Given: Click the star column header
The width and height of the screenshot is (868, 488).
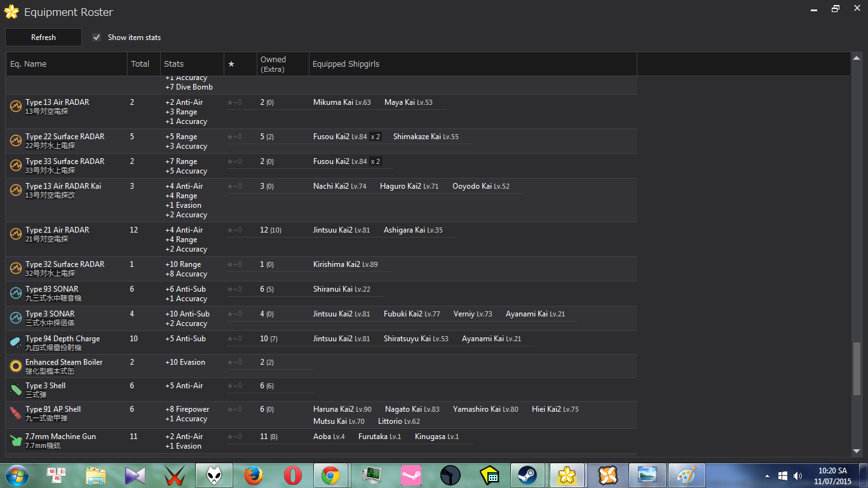Looking at the screenshot, I should click(x=240, y=64).
